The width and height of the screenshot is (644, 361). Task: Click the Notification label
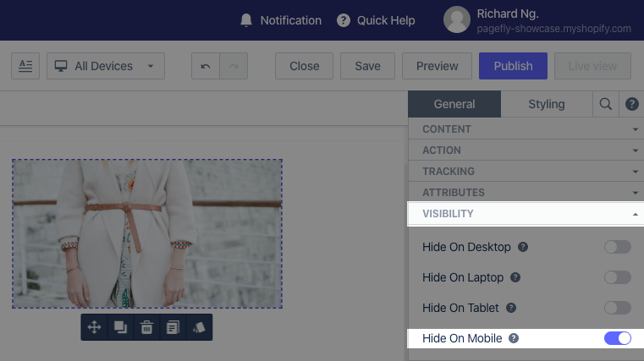(291, 20)
